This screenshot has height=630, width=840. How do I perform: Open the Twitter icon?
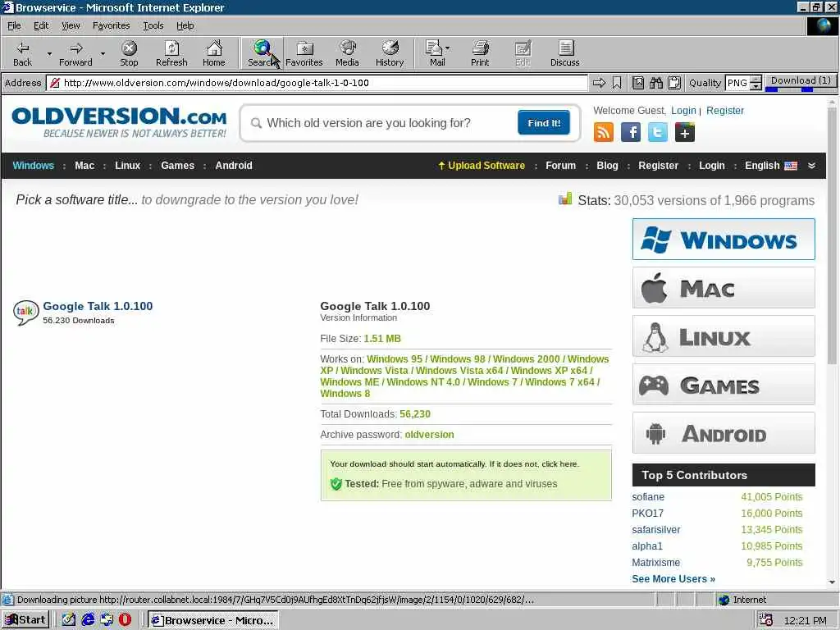tap(657, 132)
